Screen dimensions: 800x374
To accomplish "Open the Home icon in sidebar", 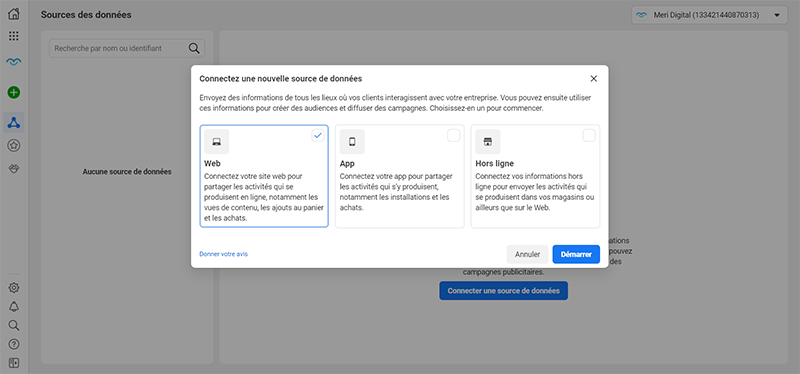I will (14, 14).
